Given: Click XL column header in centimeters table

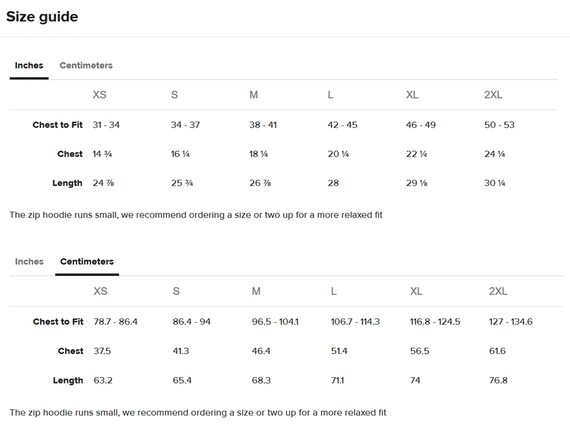Looking at the screenshot, I should point(416,291).
